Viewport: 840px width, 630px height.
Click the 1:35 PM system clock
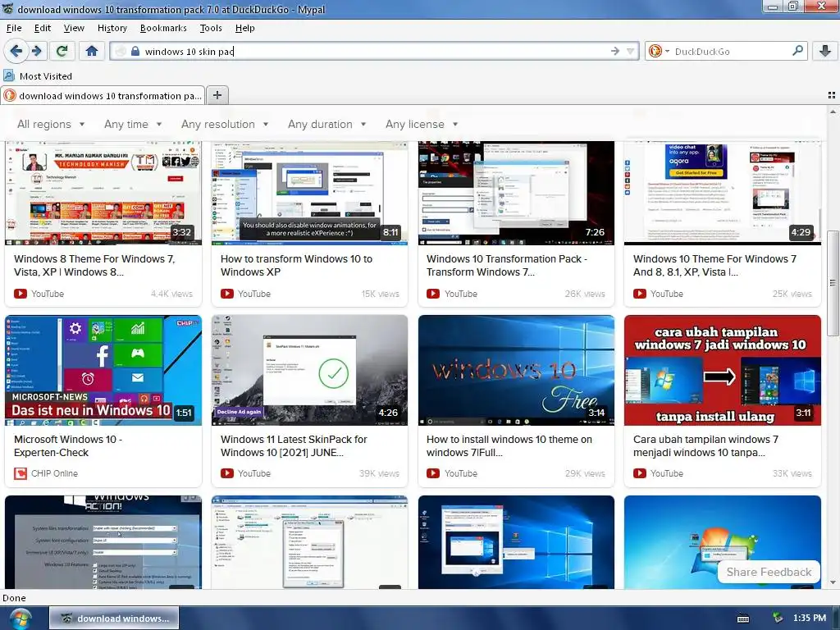pyautogui.click(x=810, y=618)
